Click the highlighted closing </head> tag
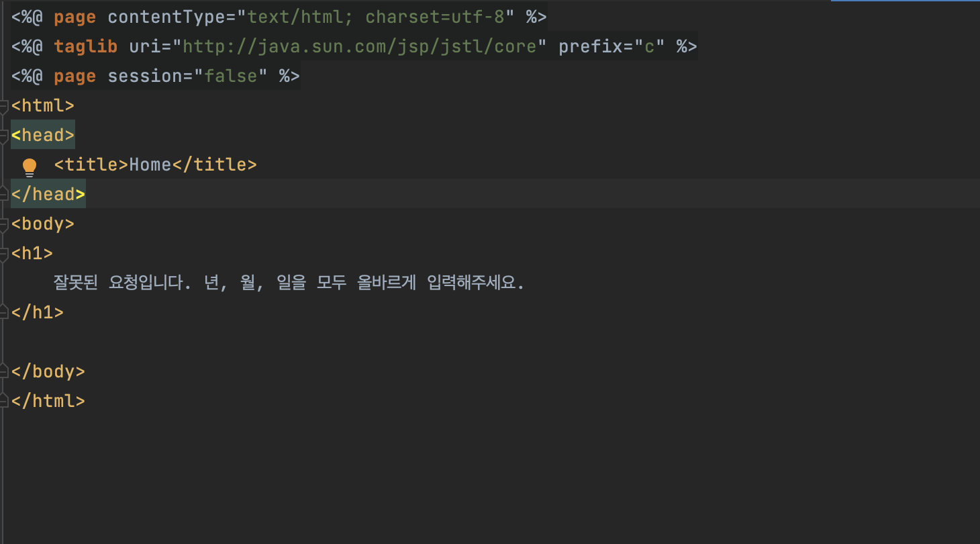This screenshot has height=544, width=980. (x=48, y=194)
